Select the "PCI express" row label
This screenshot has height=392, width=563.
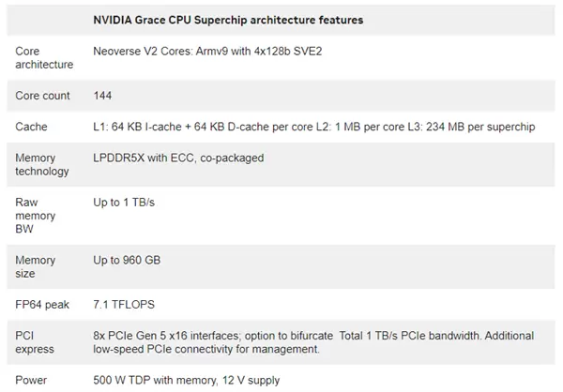pyautogui.click(x=35, y=342)
